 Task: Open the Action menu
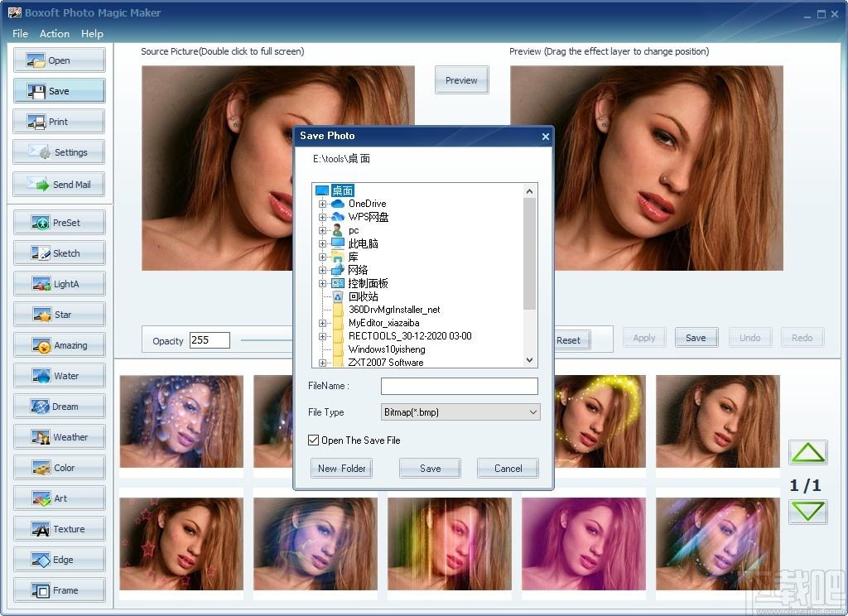55,33
